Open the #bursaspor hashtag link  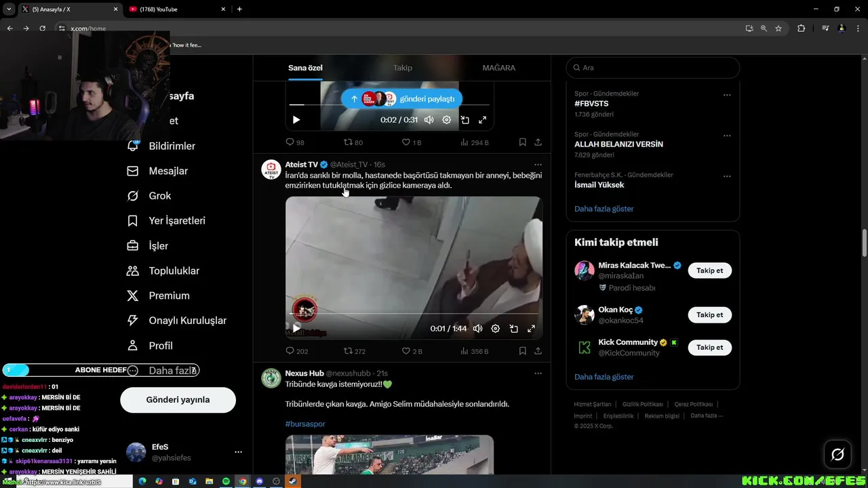pyautogui.click(x=305, y=424)
